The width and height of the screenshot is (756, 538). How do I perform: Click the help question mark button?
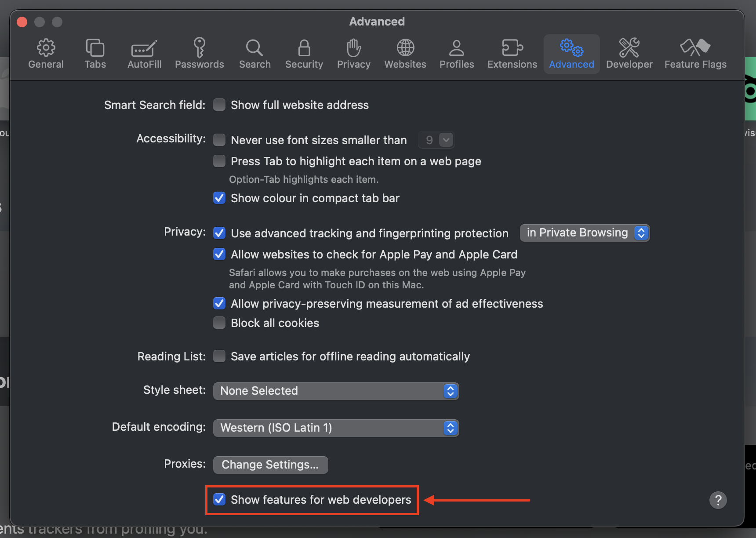pos(718,500)
